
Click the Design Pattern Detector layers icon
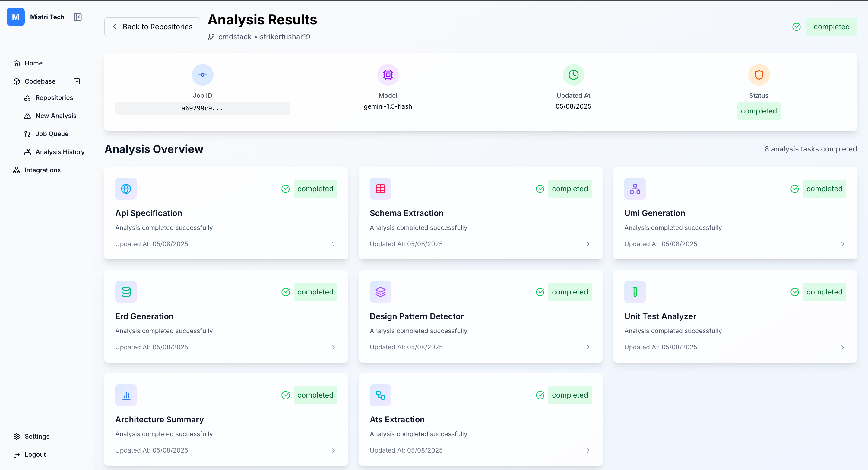(x=380, y=292)
